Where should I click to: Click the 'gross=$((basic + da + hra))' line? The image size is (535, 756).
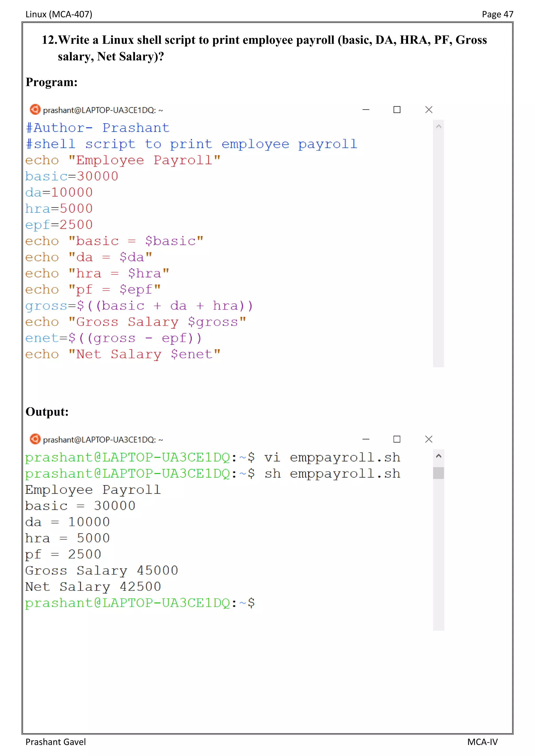pos(139,306)
